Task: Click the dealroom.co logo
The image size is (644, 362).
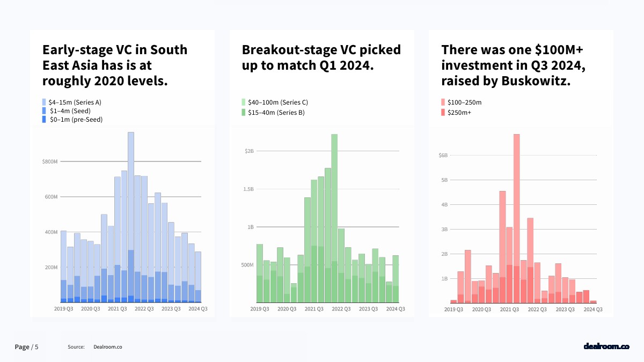Action: 606,346
